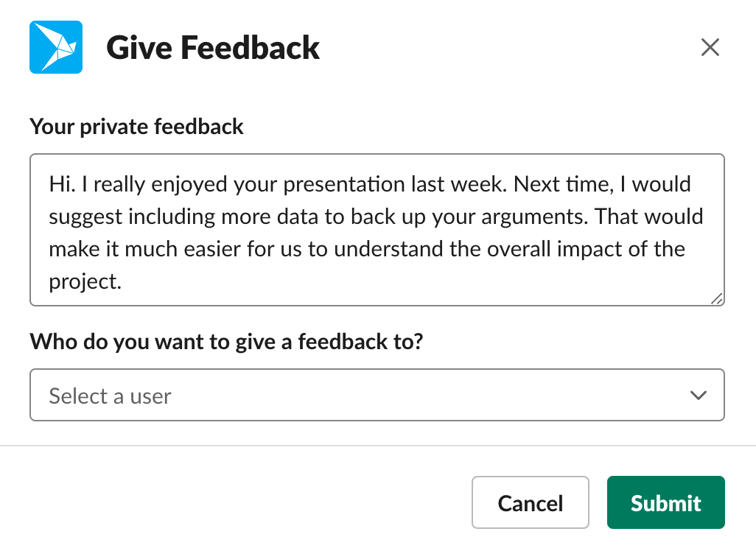Place cursor on the word arguments
756x551 pixels.
[535, 217]
